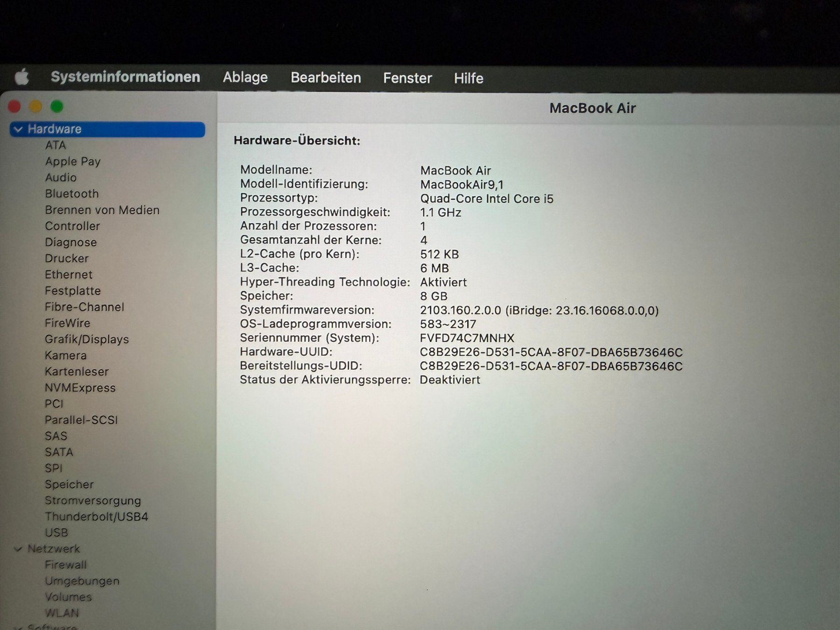The height and width of the screenshot is (630, 840).
Task: Select Speicher in the sidebar list
Action: (x=69, y=484)
